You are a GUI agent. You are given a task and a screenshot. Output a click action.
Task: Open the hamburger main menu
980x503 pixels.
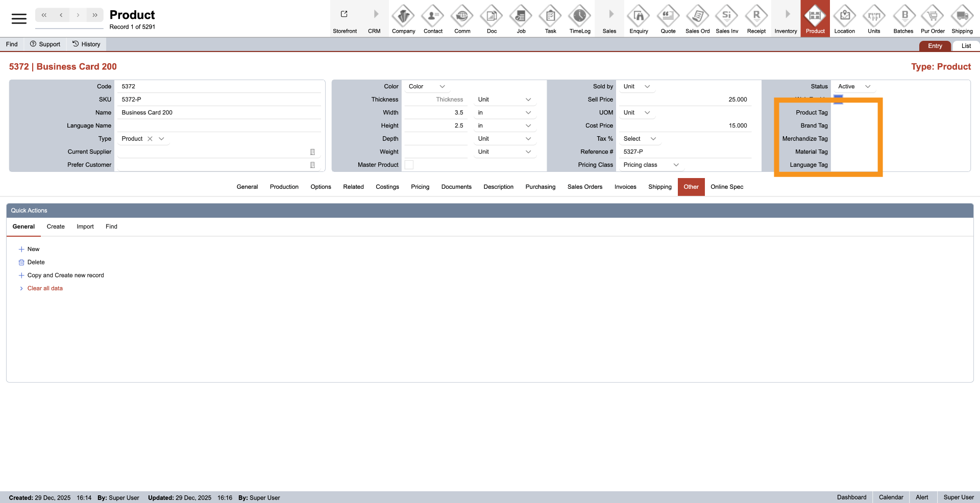pos(19,19)
